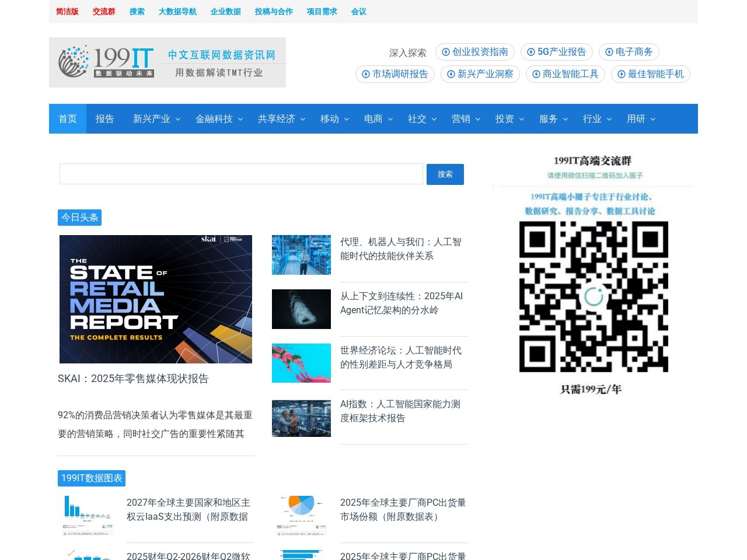Open the 报告 section
This screenshot has width=747, height=560.
point(104,118)
